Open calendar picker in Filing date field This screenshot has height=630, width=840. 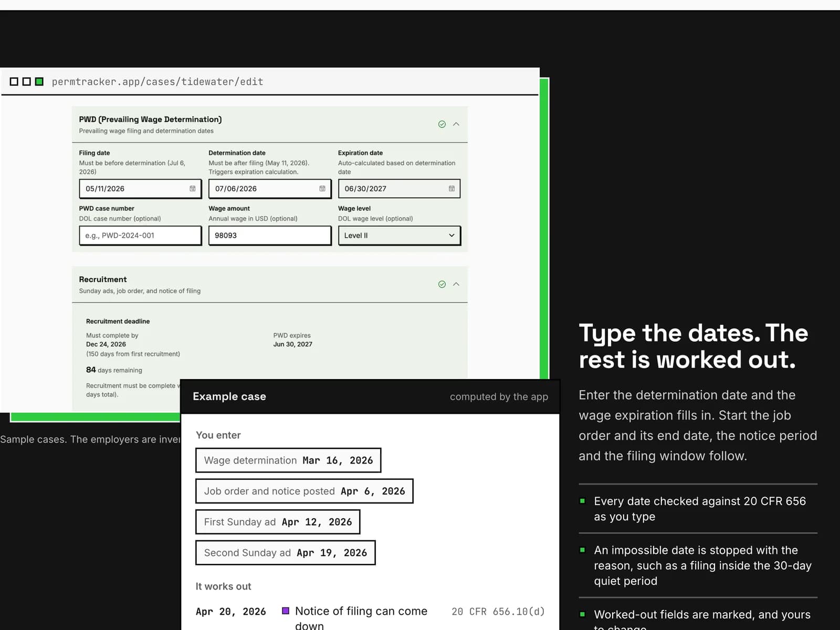193,188
